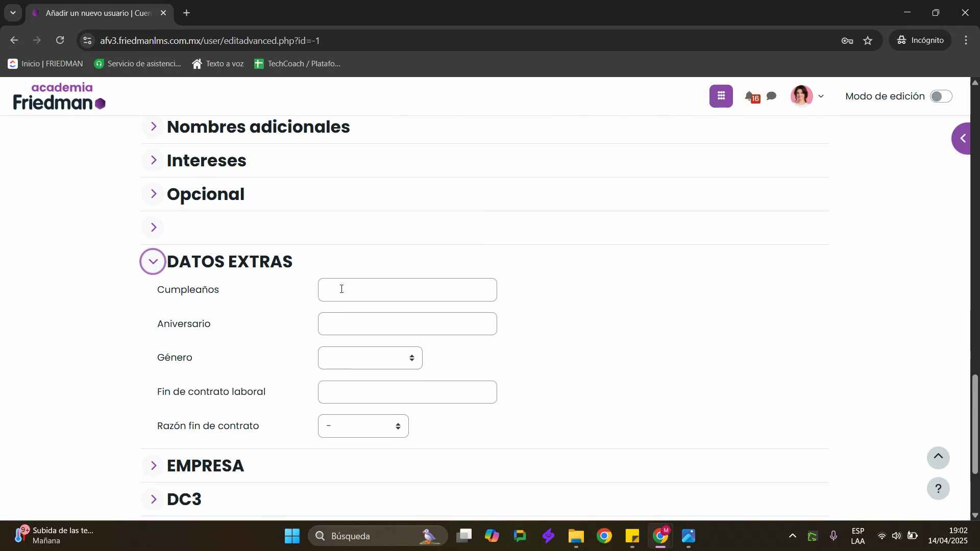Collapse the DATOS EXTRAS section
980x551 pixels.
click(153, 262)
